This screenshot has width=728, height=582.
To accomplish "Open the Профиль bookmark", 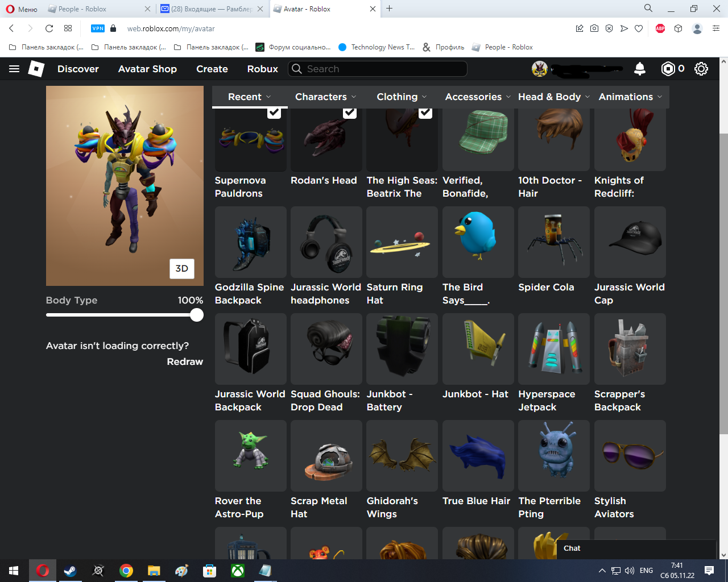I will click(x=444, y=47).
